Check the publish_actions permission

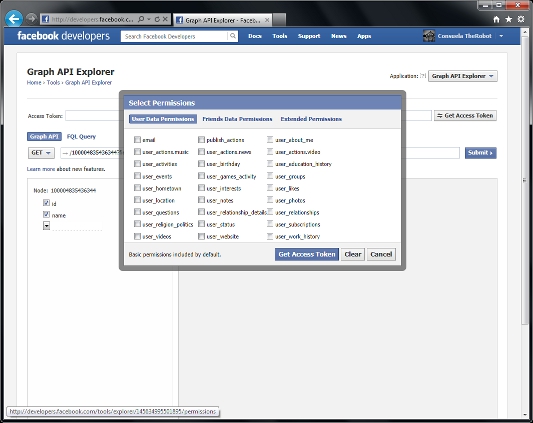pyautogui.click(x=201, y=140)
